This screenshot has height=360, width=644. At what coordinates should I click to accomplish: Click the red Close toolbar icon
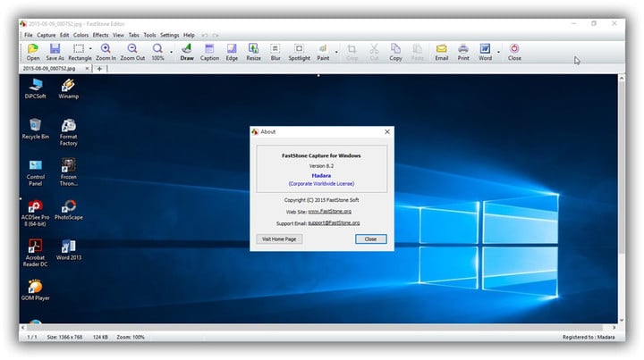pyautogui.click(x=514, y=52)
